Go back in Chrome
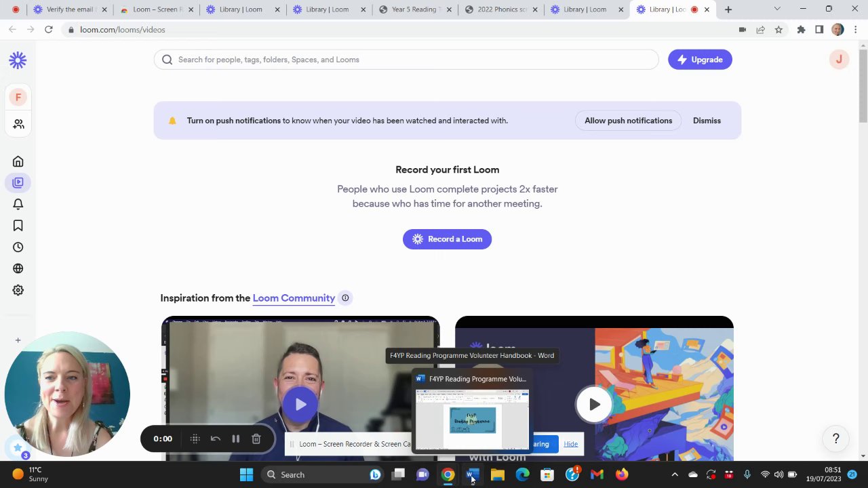 coord(12,30)
